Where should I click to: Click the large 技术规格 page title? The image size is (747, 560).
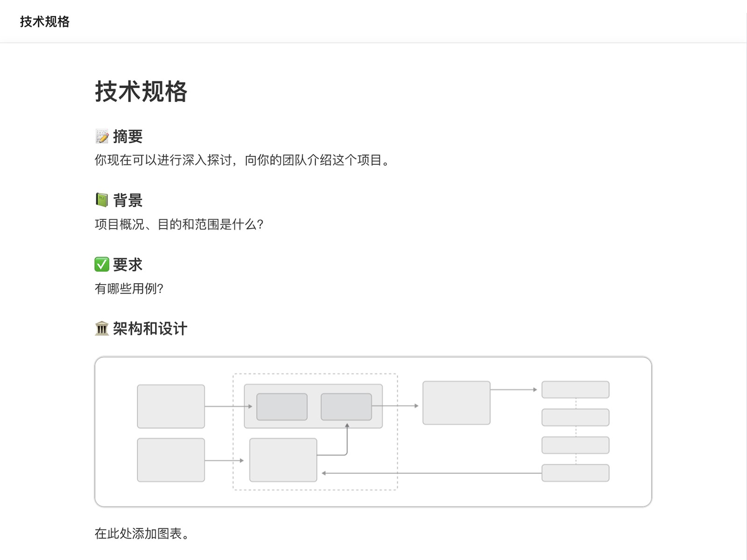pyautogui.click(x=141, y=91)
